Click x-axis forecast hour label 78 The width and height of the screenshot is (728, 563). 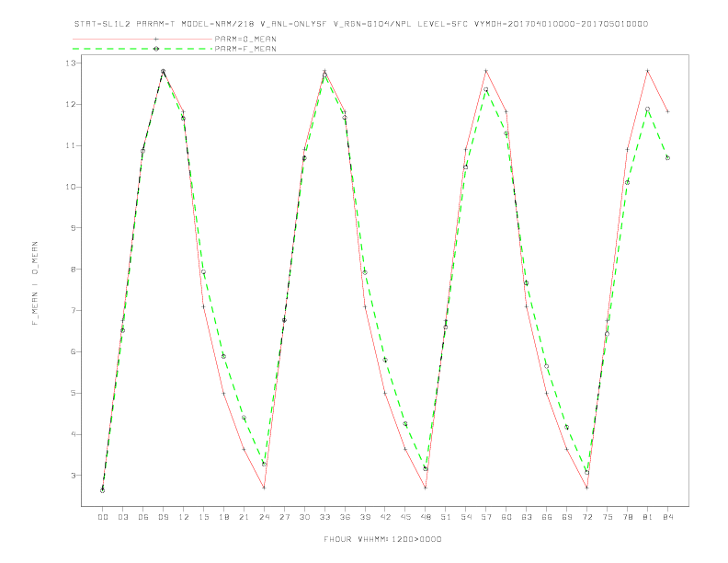tap(628, 517)
